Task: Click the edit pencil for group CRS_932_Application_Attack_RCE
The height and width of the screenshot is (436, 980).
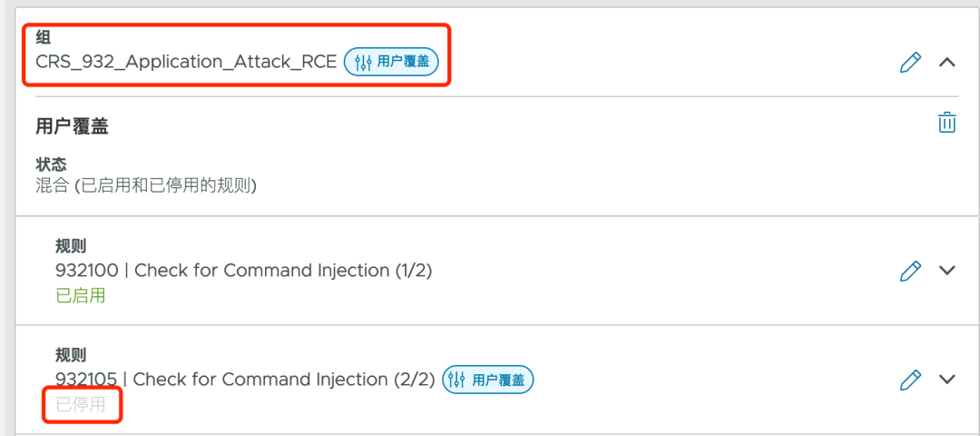Action: click(909, 63)
